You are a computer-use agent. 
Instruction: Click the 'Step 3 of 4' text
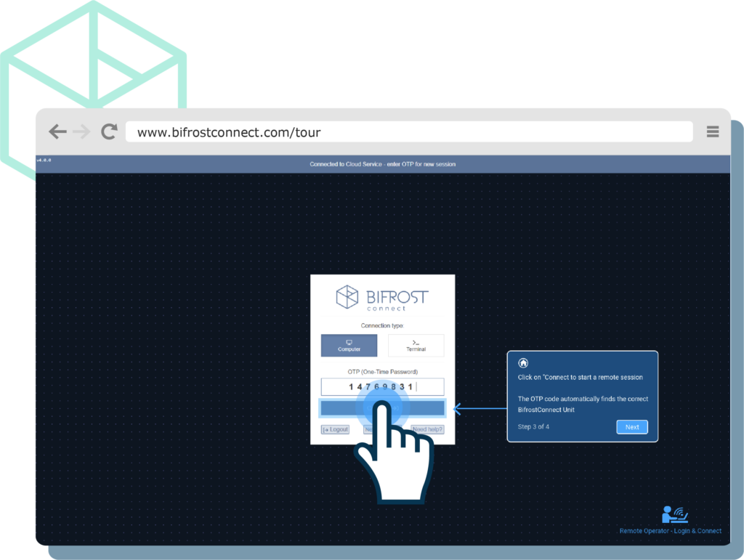pyautogui.click(x=533, y=427)
